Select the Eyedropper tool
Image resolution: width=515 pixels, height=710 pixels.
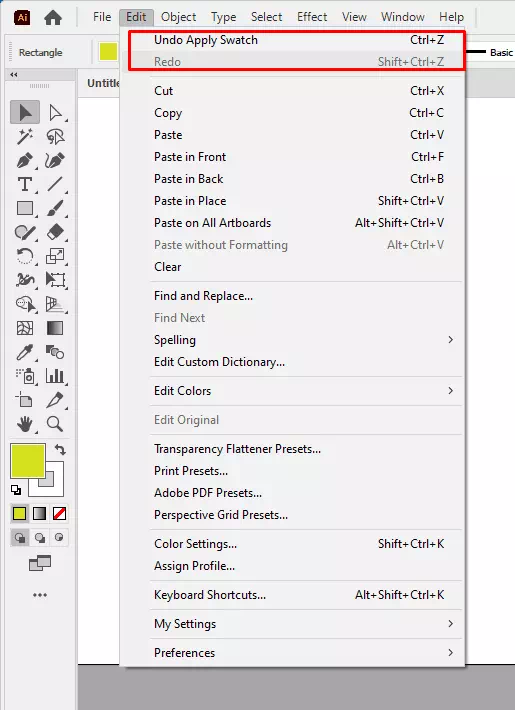click(25, 352)
